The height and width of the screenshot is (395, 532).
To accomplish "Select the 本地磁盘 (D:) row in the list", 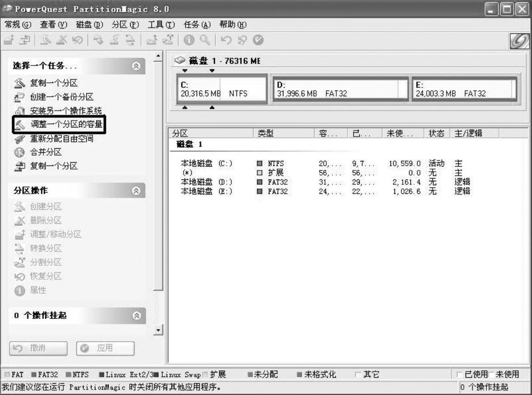I will point(325,182).
